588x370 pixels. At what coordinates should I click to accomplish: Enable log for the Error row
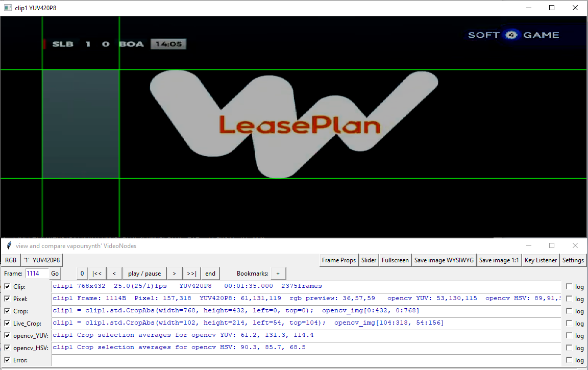tap(569, 360)
